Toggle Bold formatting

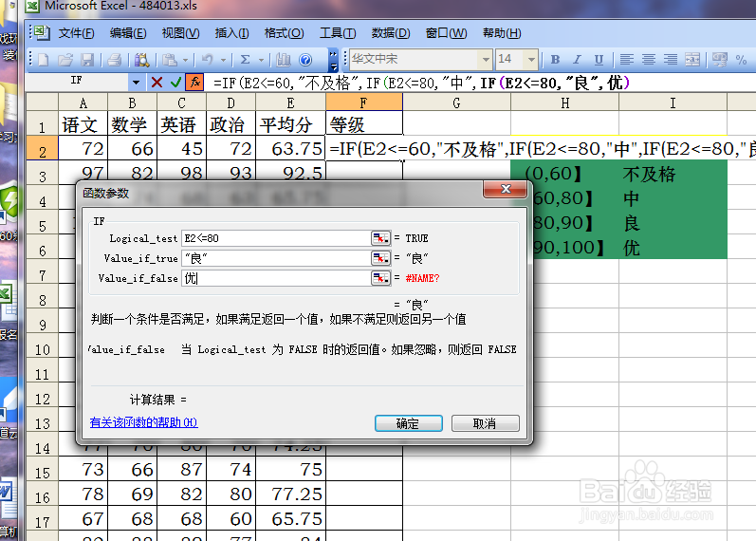point(555,60)
